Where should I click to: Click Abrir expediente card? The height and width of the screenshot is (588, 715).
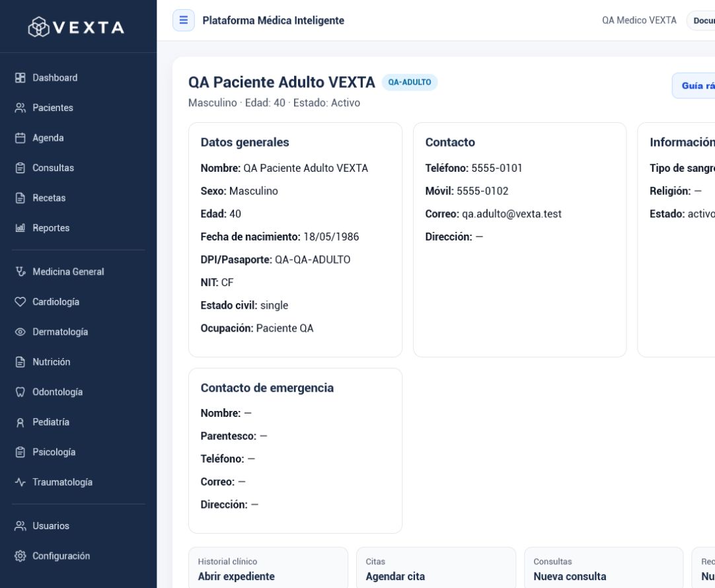(268, 568)
